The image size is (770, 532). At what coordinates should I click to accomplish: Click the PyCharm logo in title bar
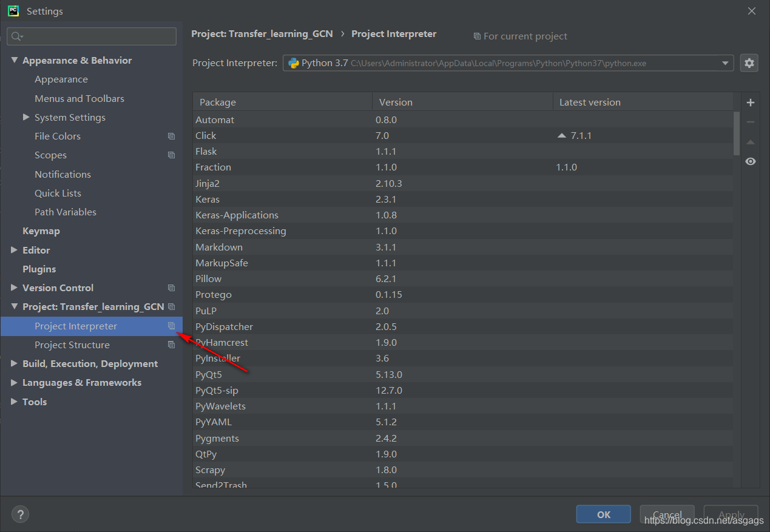pyautogui.click(x=13, y=11)
